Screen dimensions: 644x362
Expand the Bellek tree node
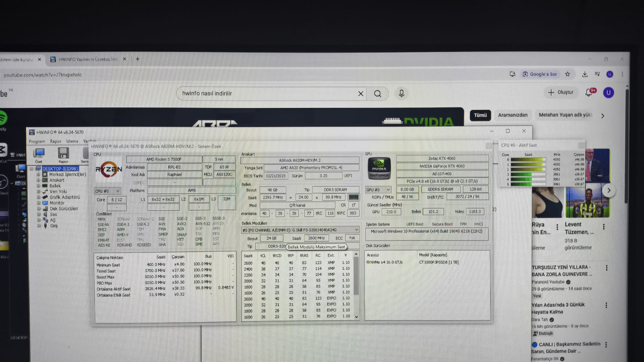(39, 186)
